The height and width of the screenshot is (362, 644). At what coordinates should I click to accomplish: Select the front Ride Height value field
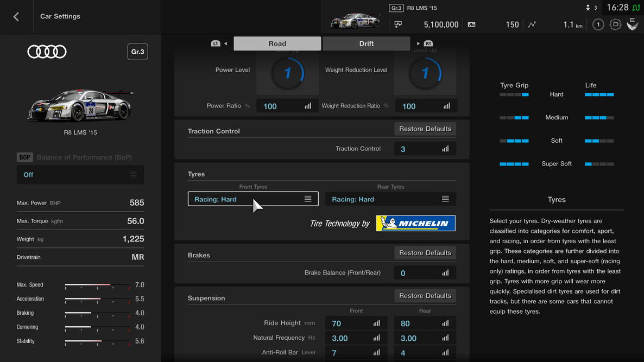[x=356, y=323]
